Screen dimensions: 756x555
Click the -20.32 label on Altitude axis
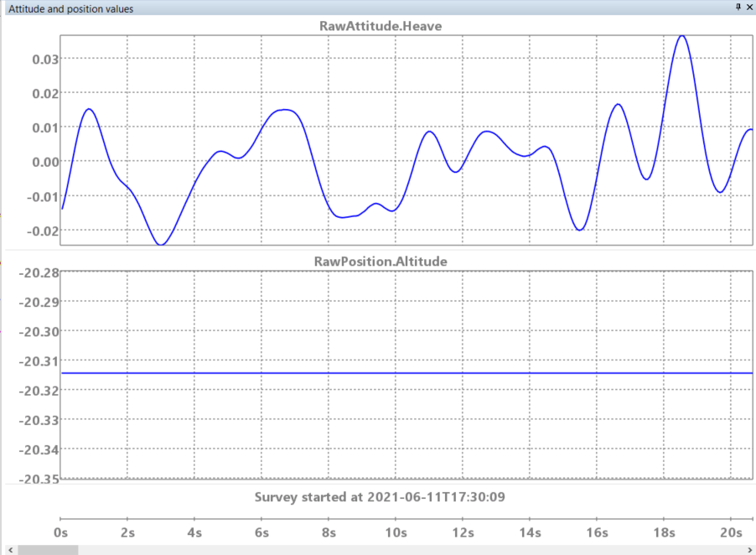[39, 391]
